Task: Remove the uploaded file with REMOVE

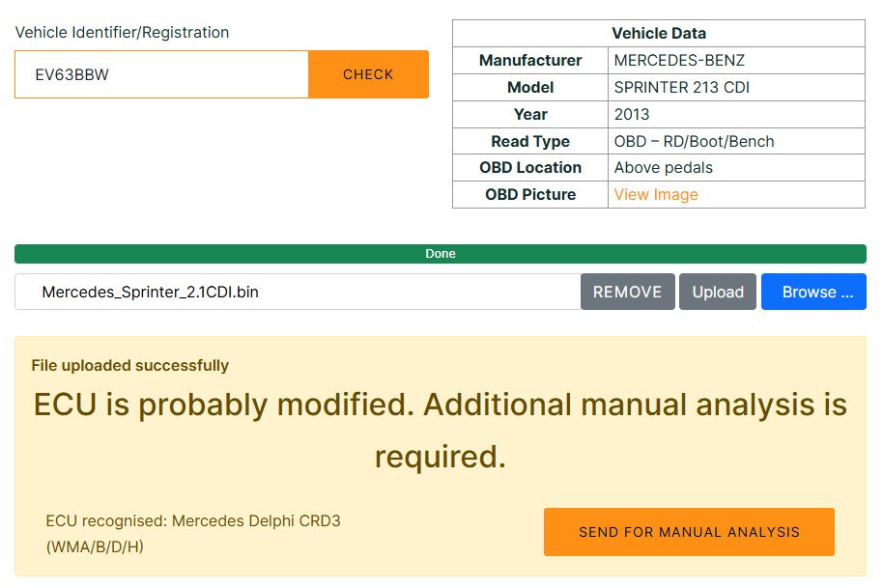Action: coord(627,292)
